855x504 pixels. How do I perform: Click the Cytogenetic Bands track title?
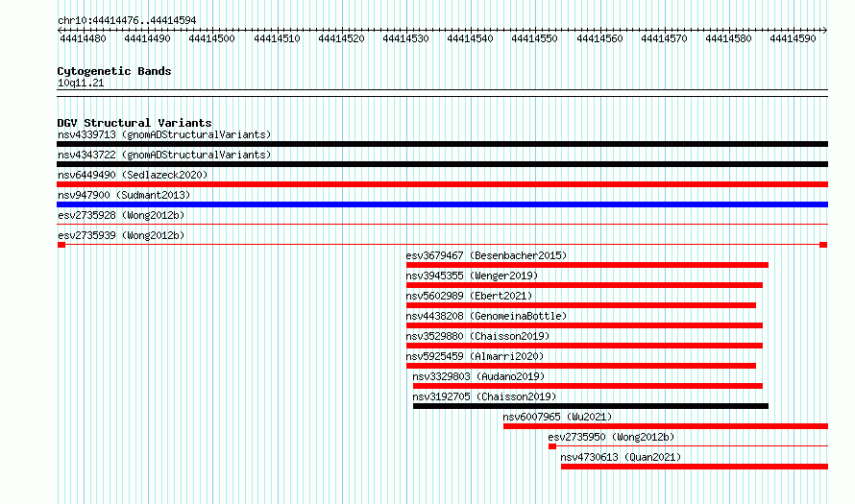point(114,71)
